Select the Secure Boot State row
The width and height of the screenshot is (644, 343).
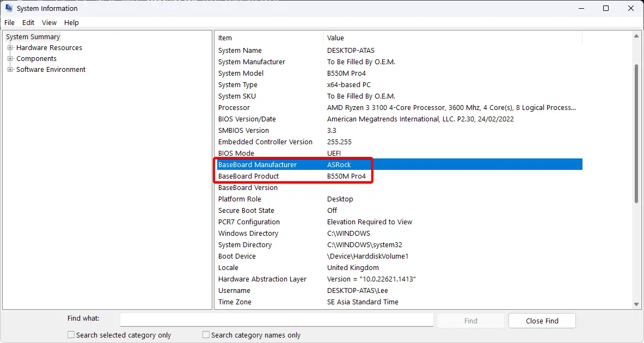tap(400, 210)
